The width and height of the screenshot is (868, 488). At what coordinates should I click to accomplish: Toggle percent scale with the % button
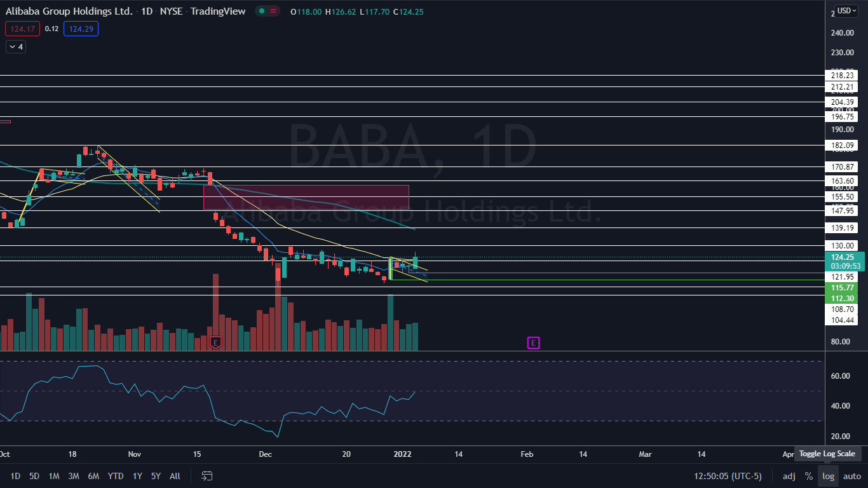(x=808, y=476)
